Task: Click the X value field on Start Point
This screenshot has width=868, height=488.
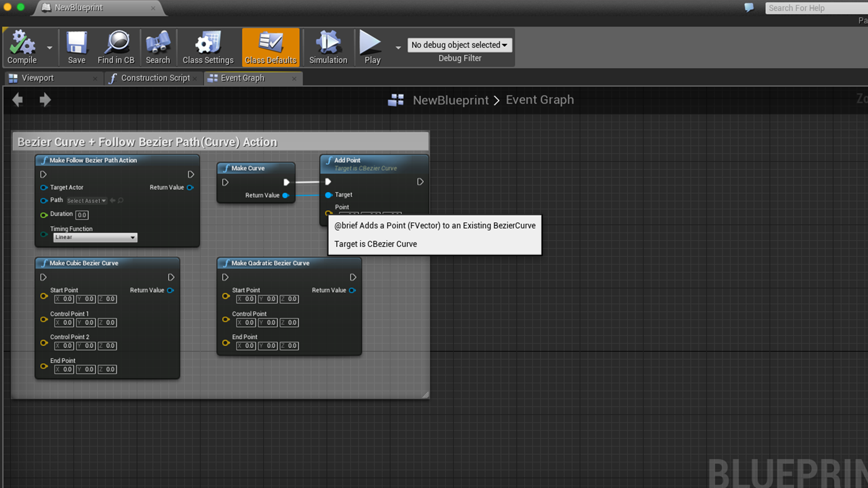Action: click(64, 299)
